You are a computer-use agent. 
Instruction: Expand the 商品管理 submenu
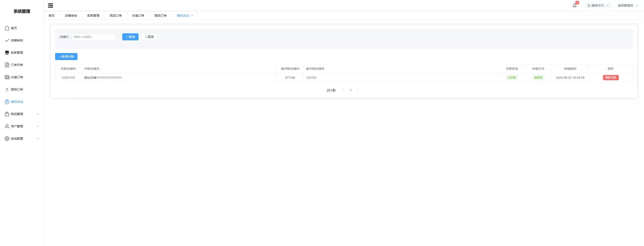pyautogui.click(x=38, y=114)
